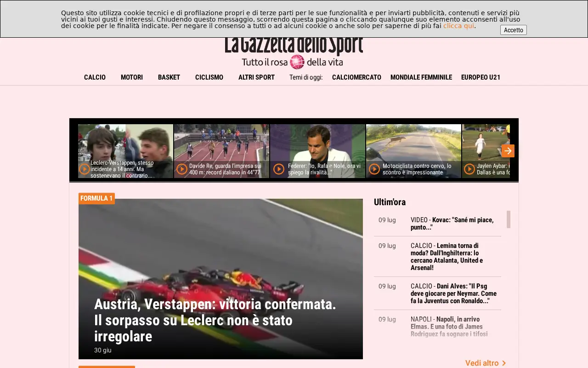Click the Ultim'ora list scrollbar thumb
This screenshot has width=588, height=368.
(509, 219)
